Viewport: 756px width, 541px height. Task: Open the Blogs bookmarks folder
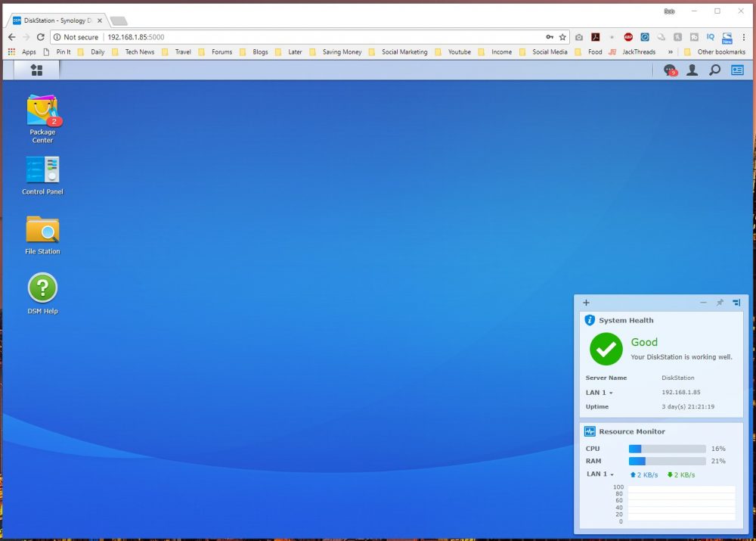pos(253,51)
